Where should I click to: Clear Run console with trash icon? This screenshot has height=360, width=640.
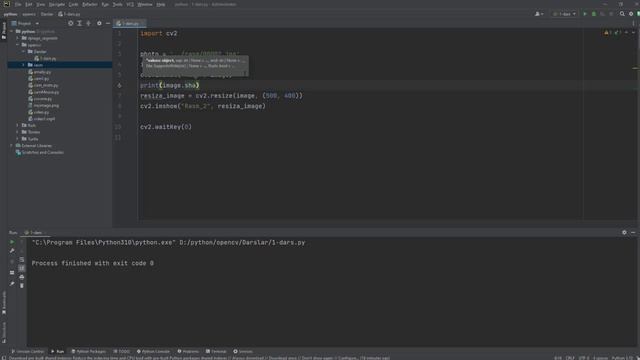coord(22,285)
